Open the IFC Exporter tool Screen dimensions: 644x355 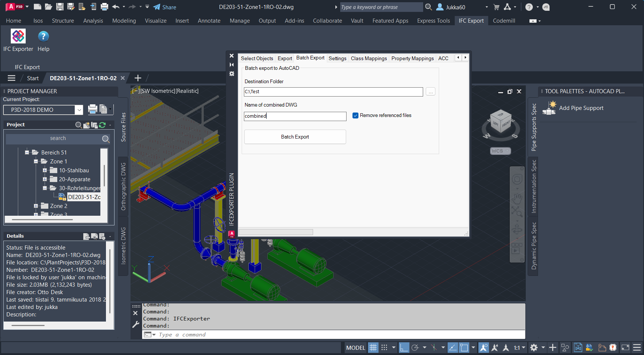point(18,37)
